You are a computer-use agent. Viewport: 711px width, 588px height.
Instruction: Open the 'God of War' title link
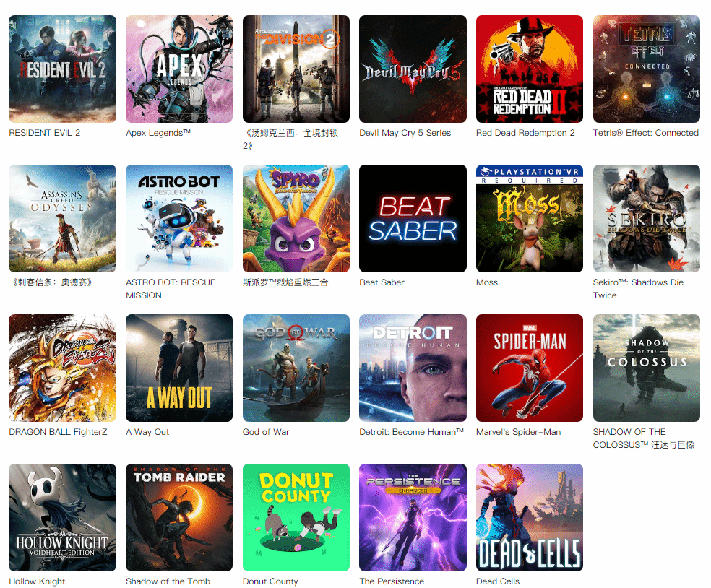tap(266, 432)
